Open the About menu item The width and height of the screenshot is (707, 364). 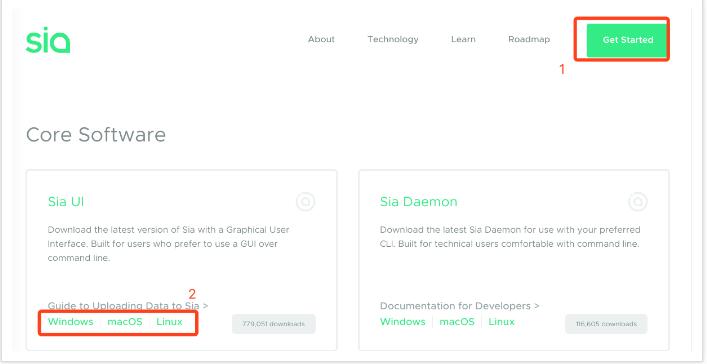pos(321,39)
